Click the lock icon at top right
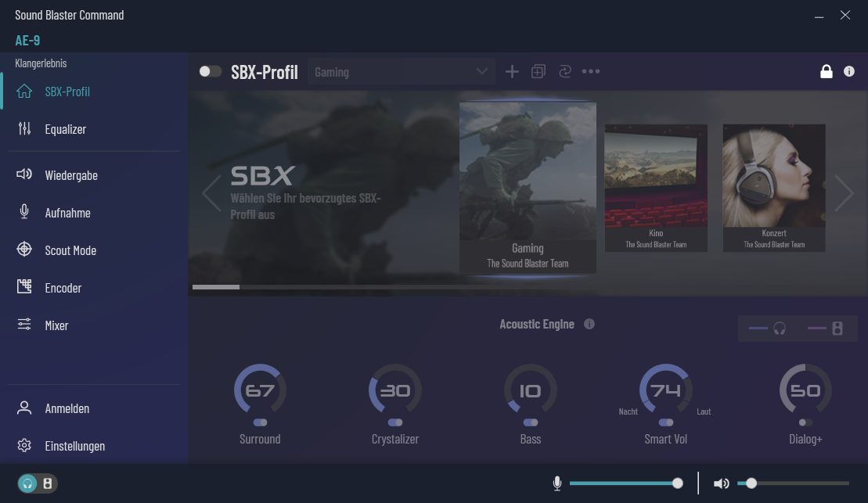The image size is (868, 503). [x=826, y=71]
